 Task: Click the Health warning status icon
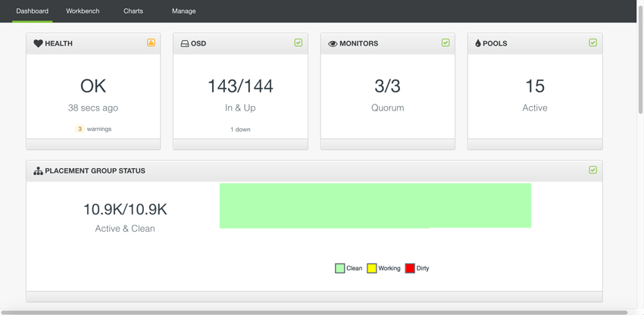tap(151, 42)
